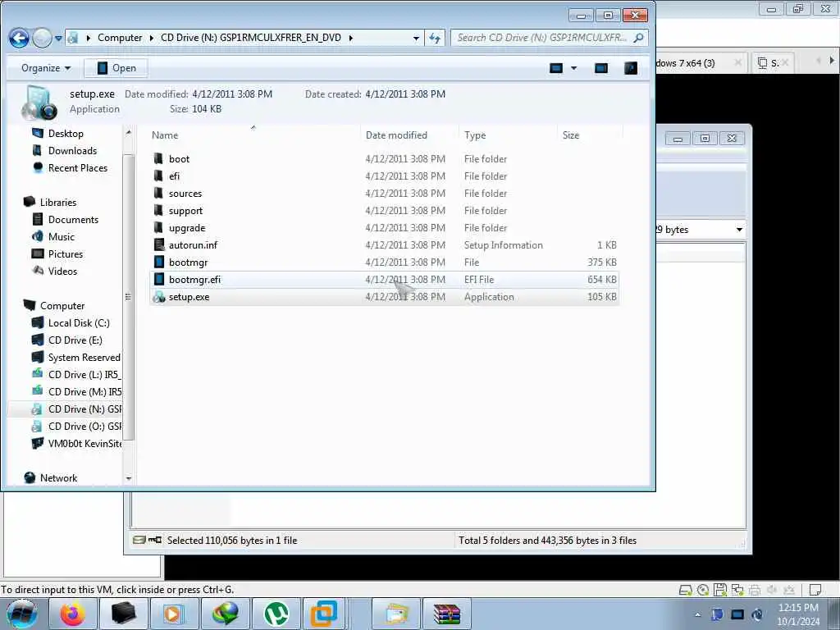Select the sources folder icon
Image resolution: width=840 pixels, height=630 pixels.
pyautogui.click(x=158, y=194)
